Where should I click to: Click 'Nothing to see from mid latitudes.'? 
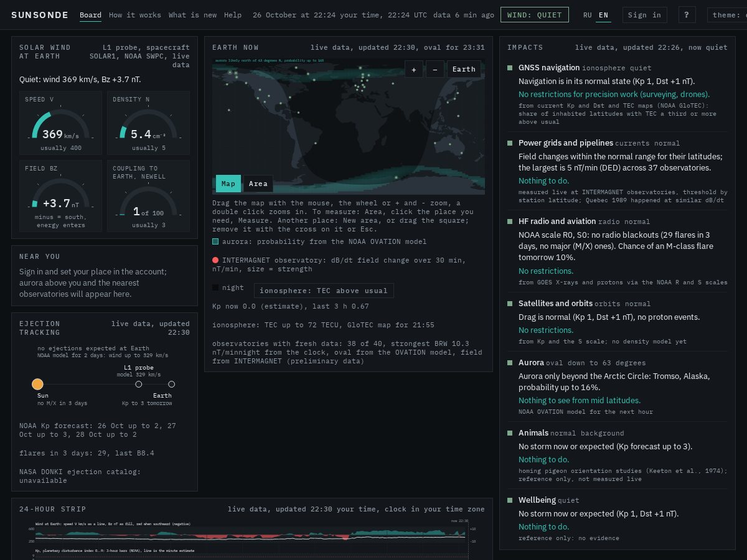tap(580, 400)
